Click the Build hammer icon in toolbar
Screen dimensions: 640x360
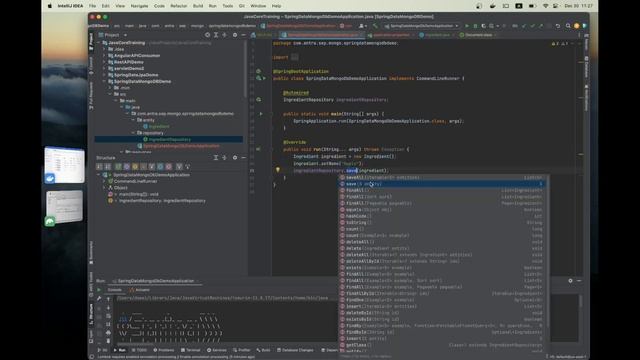[x=375, y=26]
